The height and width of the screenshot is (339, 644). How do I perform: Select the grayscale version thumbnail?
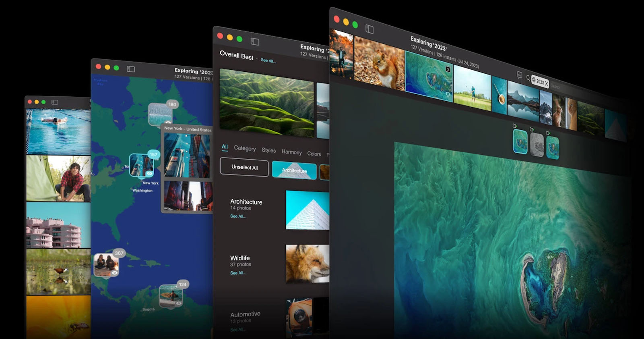537,145
